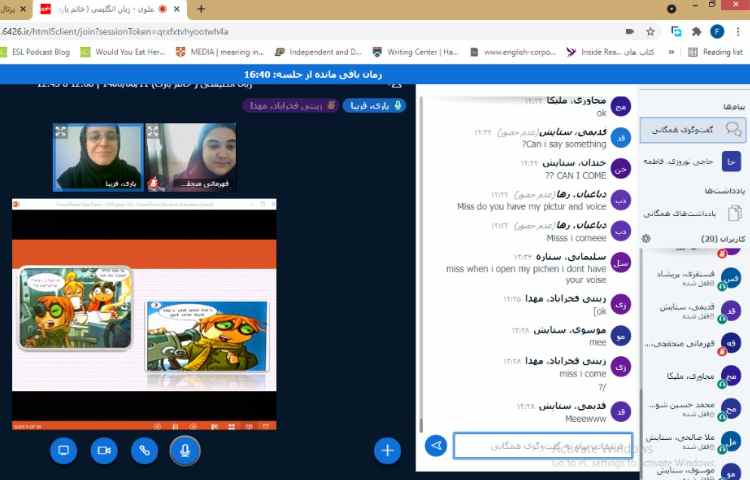Open the public chat entry in sidebar

point(693,130)
